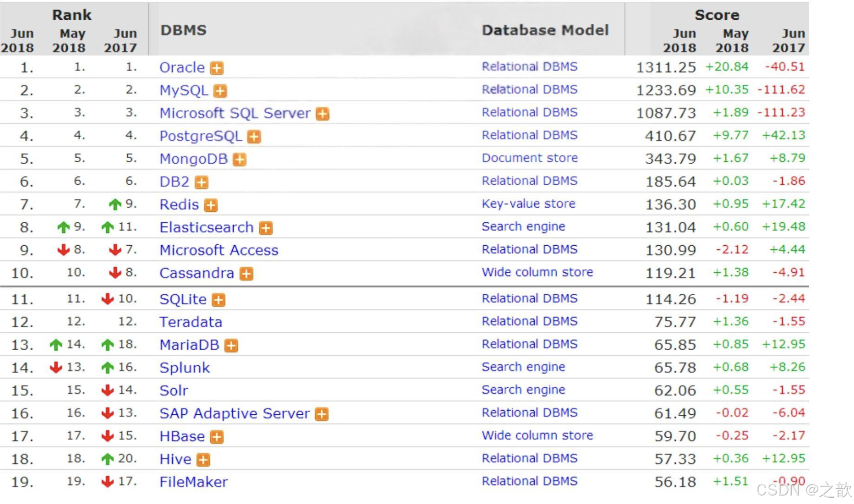Click the red down arrow in HBase row

click(x=108, y=436)
